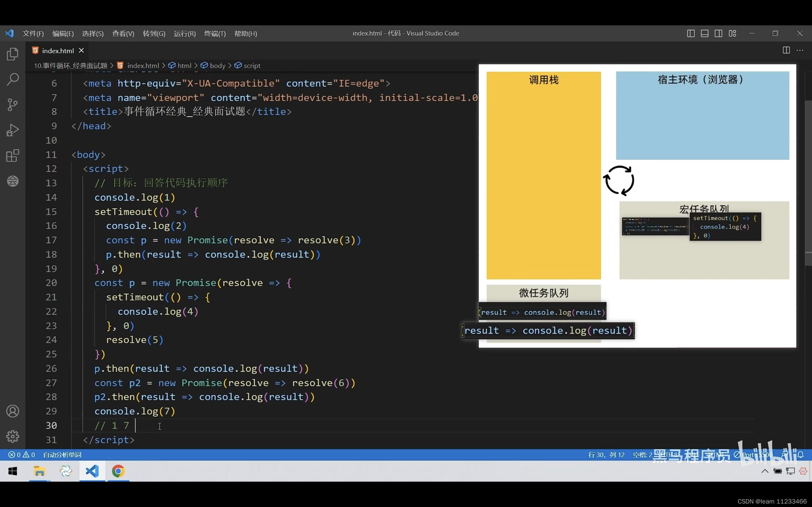The image size is (812, 507).
Task: Click the errors and warnings status indicator
Action: click(x=22, y=455)
